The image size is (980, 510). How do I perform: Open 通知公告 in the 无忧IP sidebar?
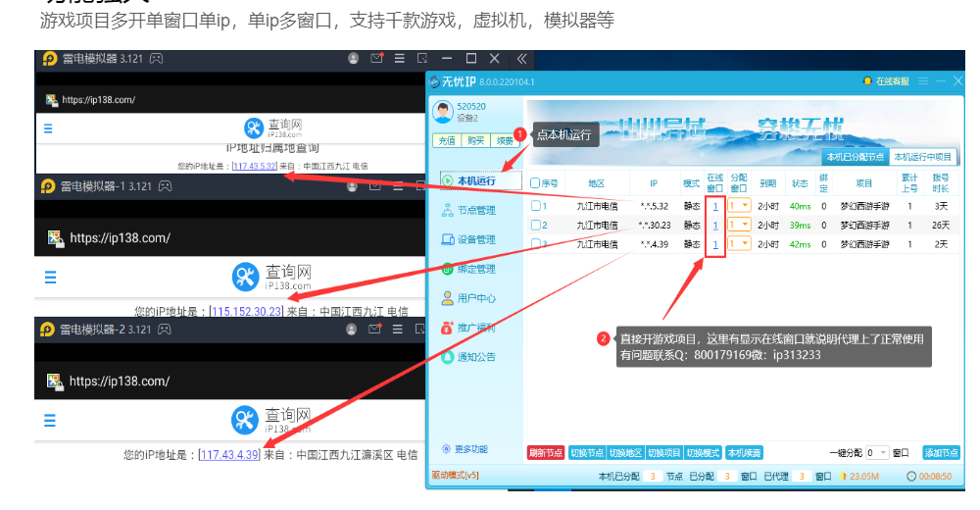[468, 357]
